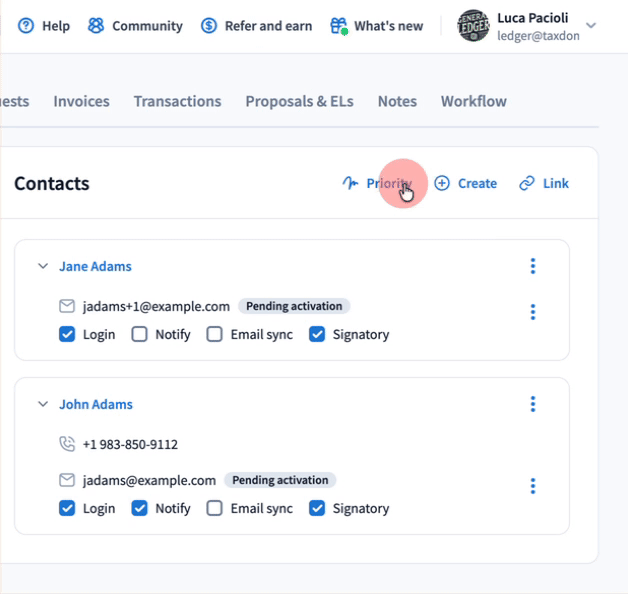The image size is (628, 594).
Task: Open the Luca Pacioli account dropdown
Action: coord(591,26)
